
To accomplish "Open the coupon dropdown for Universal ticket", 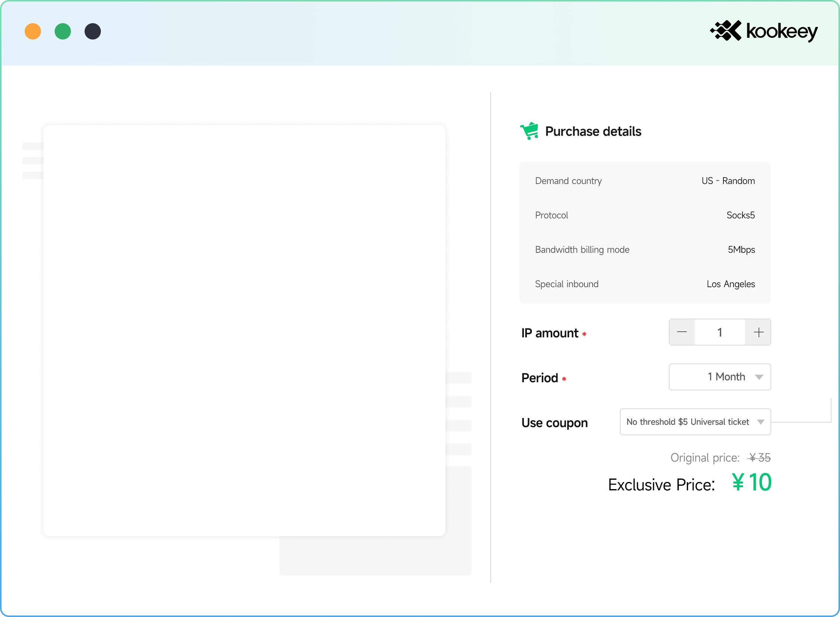I will [695, 422].
